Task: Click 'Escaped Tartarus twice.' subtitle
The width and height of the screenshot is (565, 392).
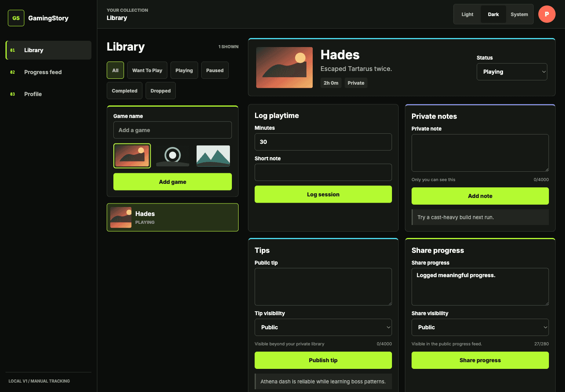Action: tap(356, 69)
